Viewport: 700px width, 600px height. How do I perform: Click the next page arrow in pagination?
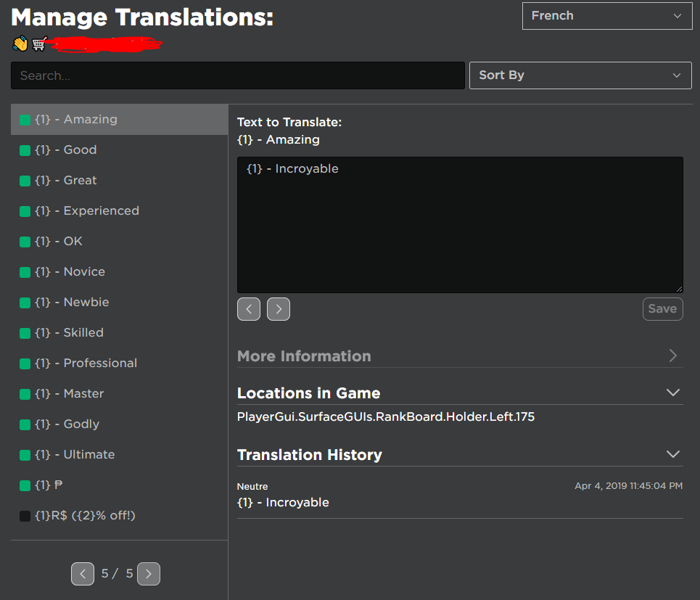148,573
